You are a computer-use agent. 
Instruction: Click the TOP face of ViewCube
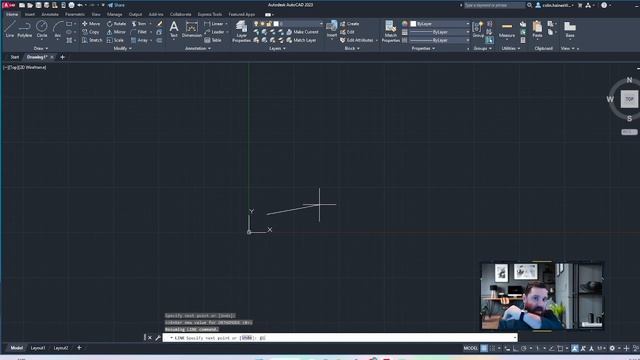(629, 99)
